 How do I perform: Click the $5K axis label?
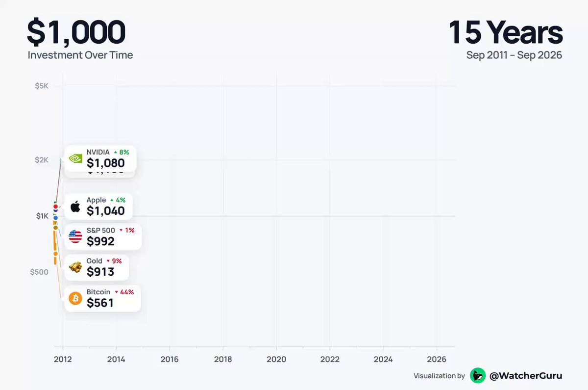tap(42, 86)
